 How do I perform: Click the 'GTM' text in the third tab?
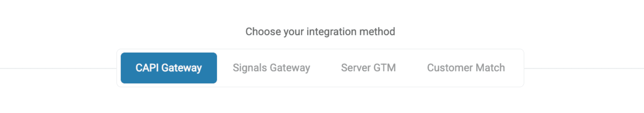point(384,68)
